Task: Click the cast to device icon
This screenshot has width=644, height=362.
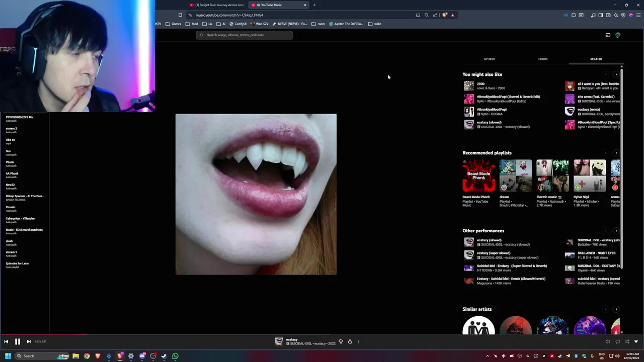Action: (x=608, y=35)
